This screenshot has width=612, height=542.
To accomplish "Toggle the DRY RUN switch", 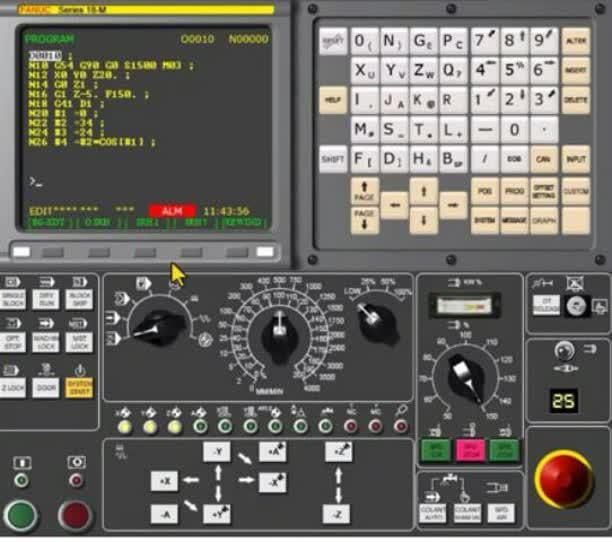I will [48, 299].
